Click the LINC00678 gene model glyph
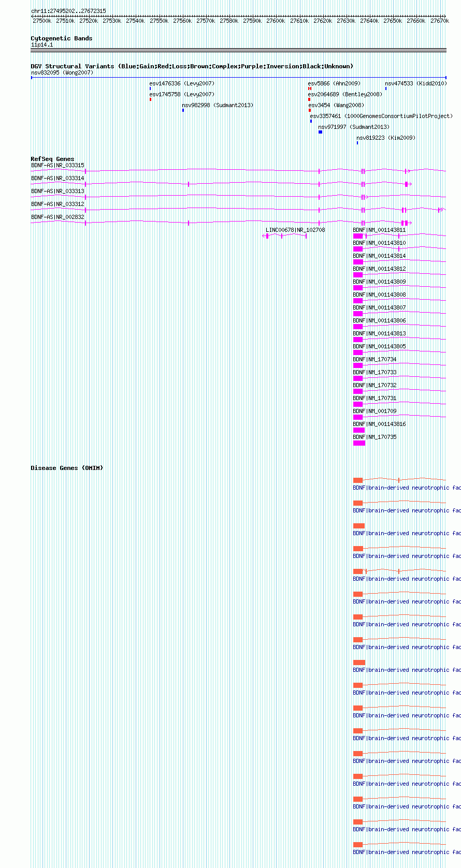Viewport: 461px width, 868px height. click(x=284, y=236)
